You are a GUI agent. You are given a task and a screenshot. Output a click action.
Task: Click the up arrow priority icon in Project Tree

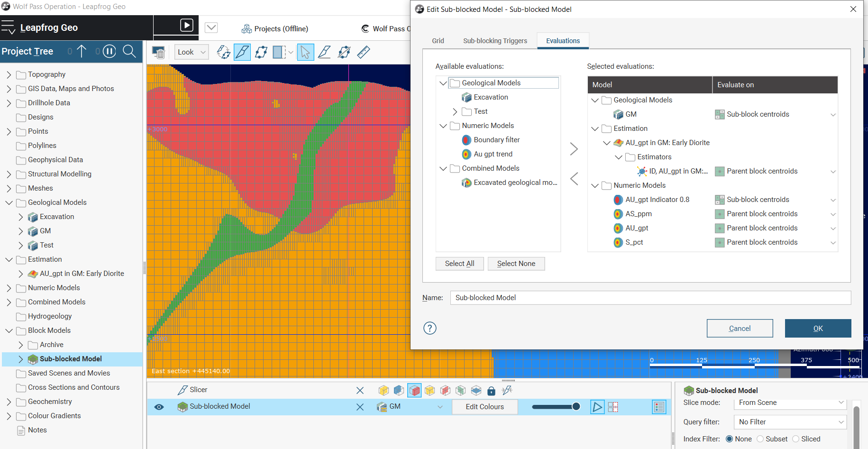tap(82, 51)
